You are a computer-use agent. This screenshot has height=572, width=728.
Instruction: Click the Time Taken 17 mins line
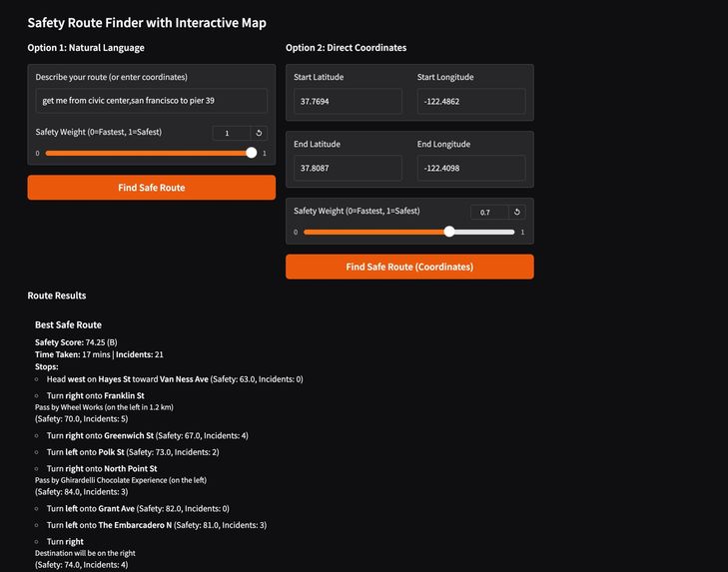(99, 354)
